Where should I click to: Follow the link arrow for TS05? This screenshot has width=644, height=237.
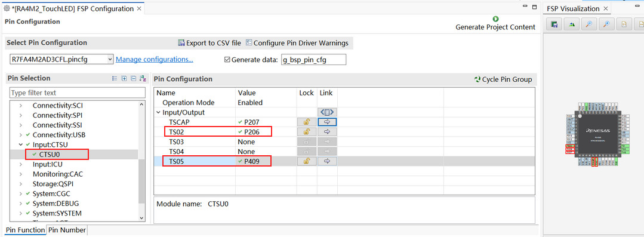point(327,161)
